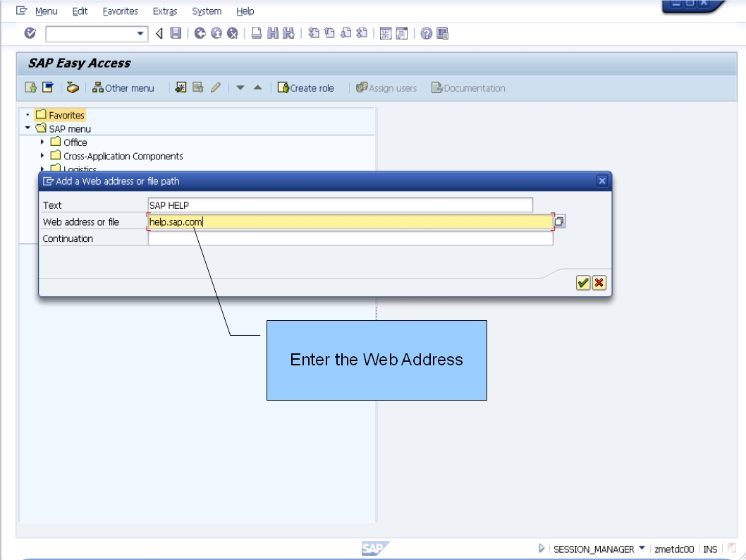Open the Help menu
This screenshot has height=560, width=746.
[245, 11]
